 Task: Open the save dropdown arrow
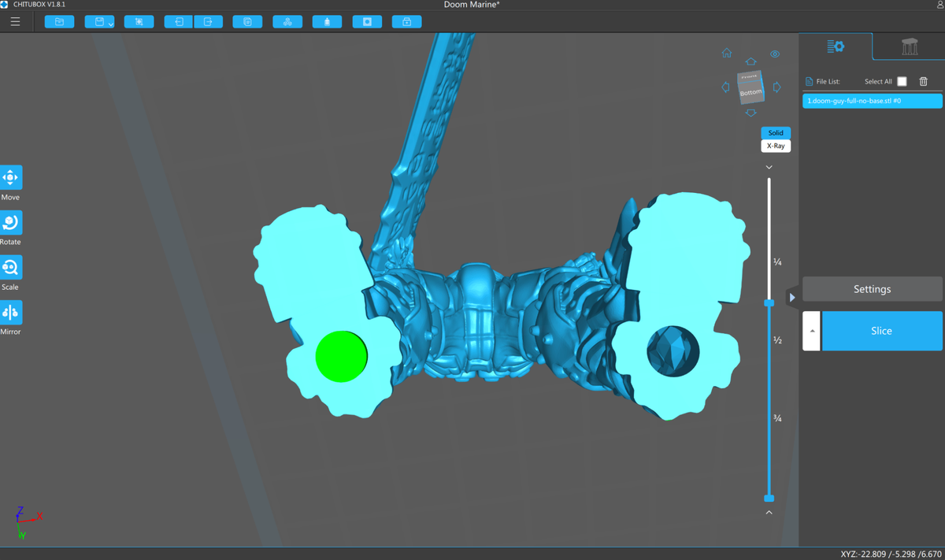pyautogui.click(x=111, y=24)
